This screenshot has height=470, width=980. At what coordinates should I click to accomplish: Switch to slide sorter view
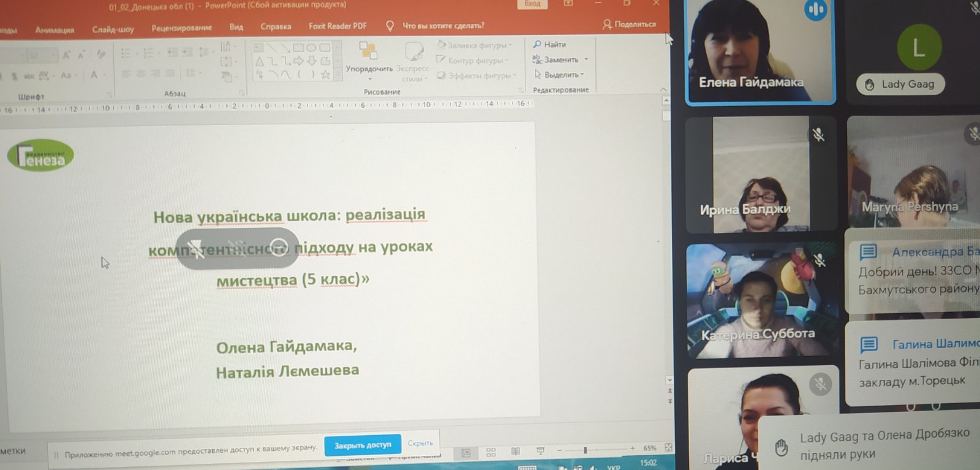coord(491,452)
